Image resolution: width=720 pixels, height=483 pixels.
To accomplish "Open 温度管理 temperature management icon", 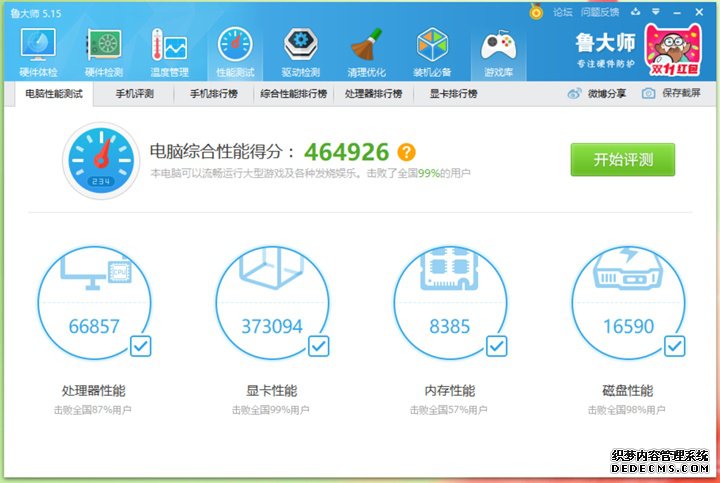I will click(169, 45).
